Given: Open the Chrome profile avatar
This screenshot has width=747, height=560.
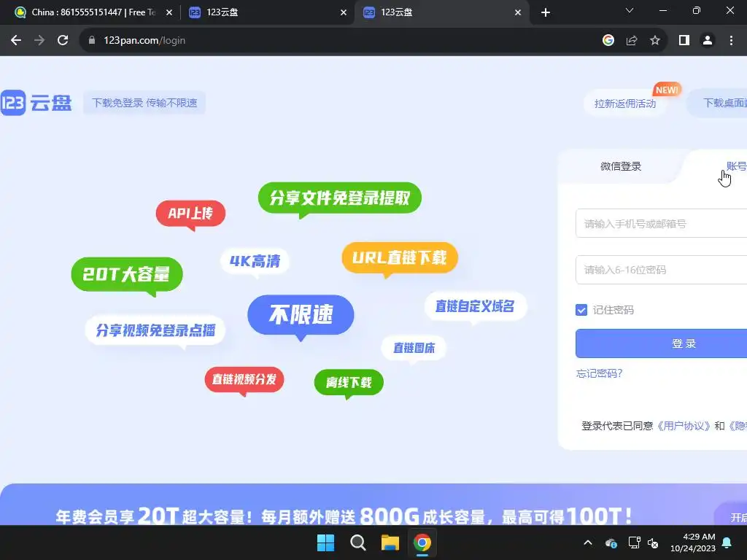Looking at the screenshot, I should 708,41.
